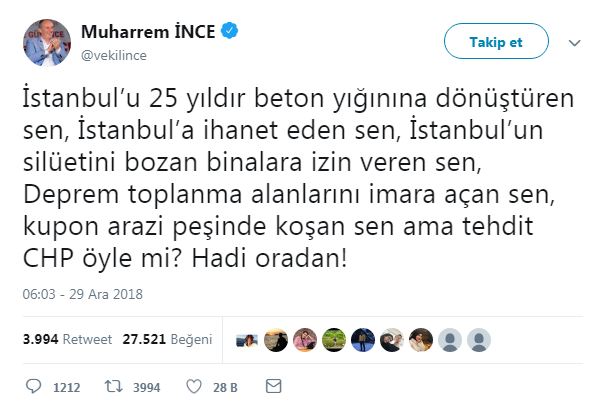Screen dimensions: 612x417
Task: Expand the tweet options chevron menu
Action: click(x=574, y=43)
